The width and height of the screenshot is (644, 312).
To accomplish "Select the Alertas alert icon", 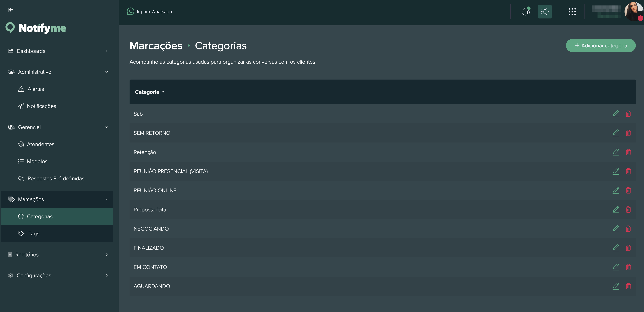I will pyautogui.click(x=21, y=89).
